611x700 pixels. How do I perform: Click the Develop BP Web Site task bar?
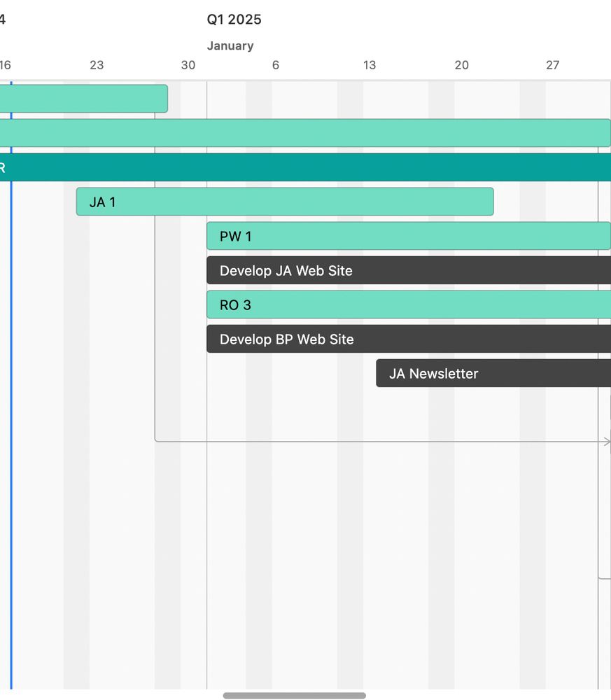tap(406, 339)
